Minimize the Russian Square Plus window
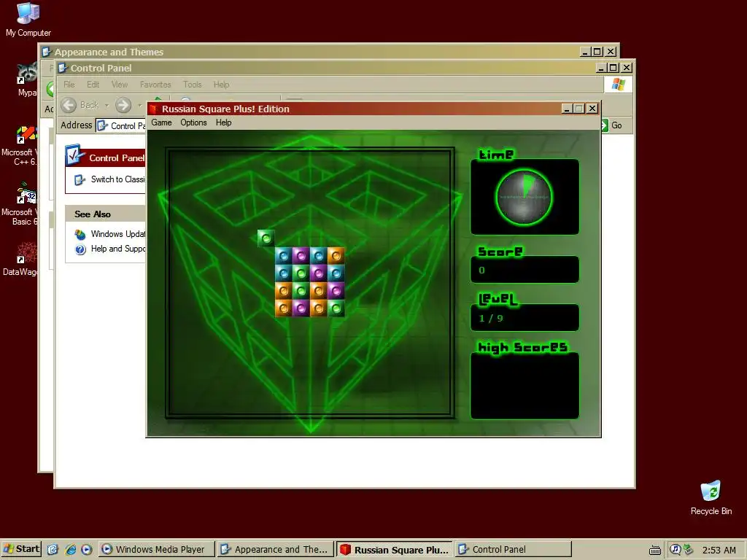Image resolution: width=747 pixels, height=560 pixels. click(x=566, y=109)
